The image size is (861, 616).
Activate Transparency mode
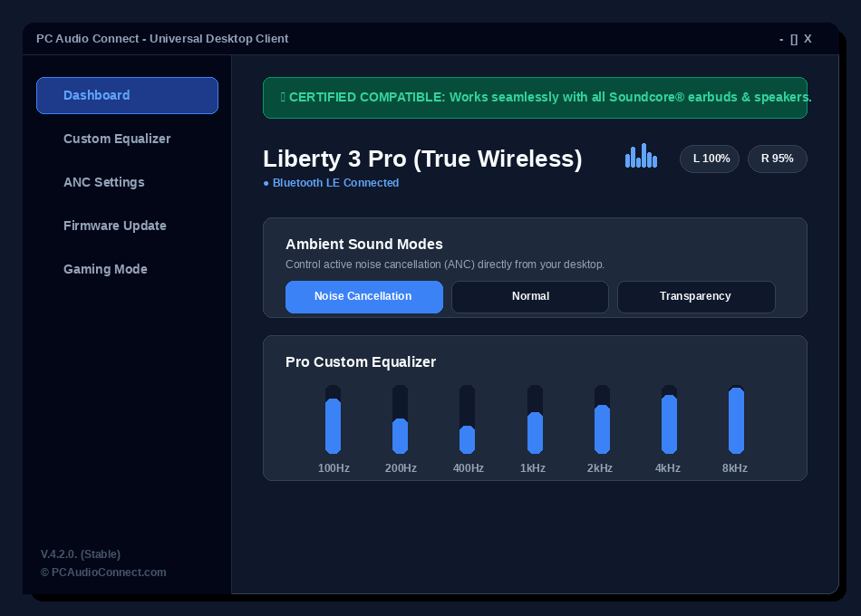696,296
